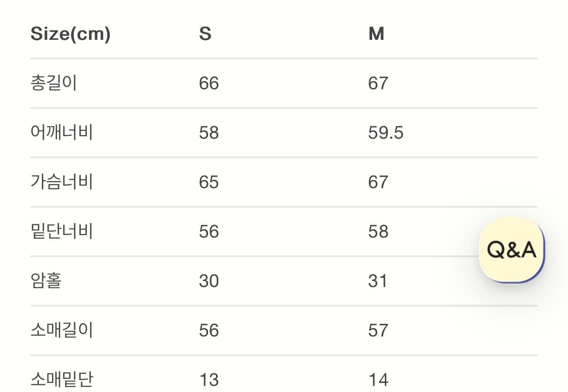Click S value 65 for 가슴너비

point(209,182)
